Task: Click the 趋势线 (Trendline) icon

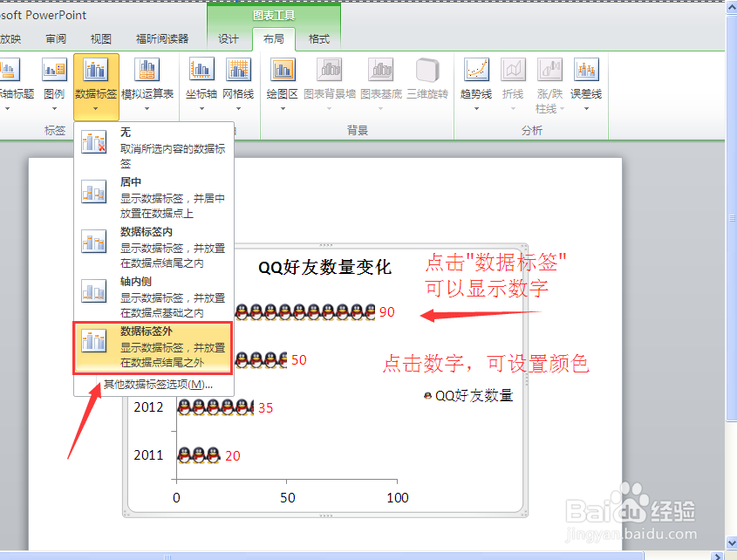Action: [x=476, y=74]
